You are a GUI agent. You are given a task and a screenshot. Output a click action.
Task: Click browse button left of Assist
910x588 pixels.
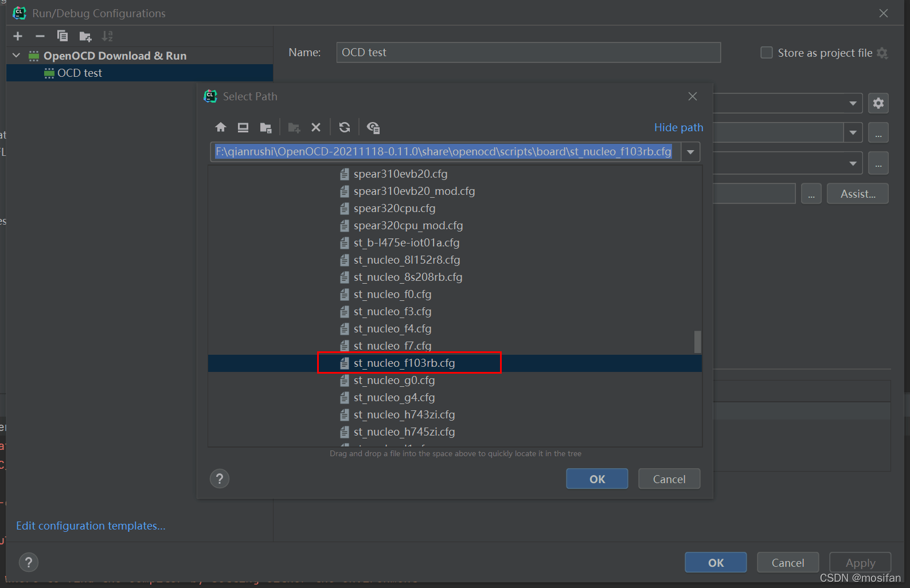coord(811,194)
